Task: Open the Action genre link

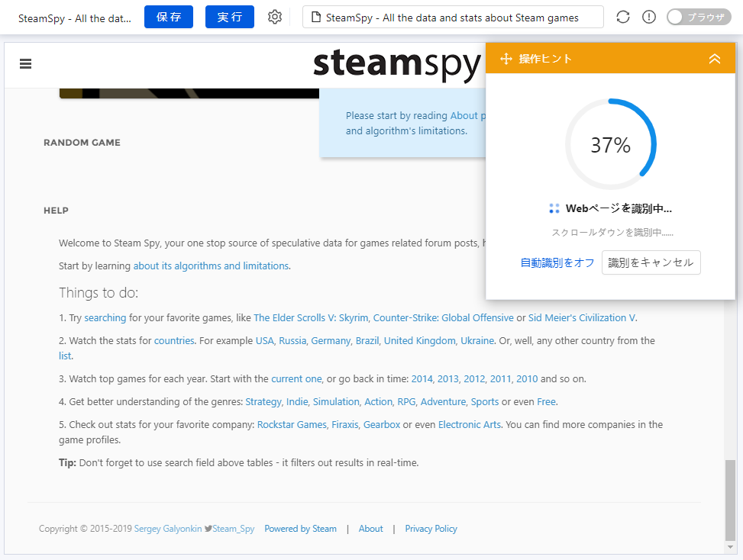Action: pyautogui.click(x=378, y=401)
